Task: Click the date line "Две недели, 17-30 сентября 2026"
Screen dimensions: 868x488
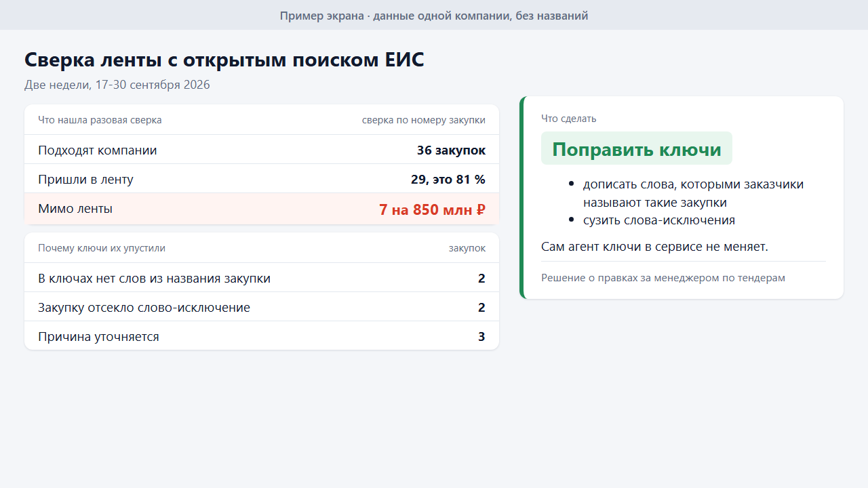Action: tap(117, 85)
